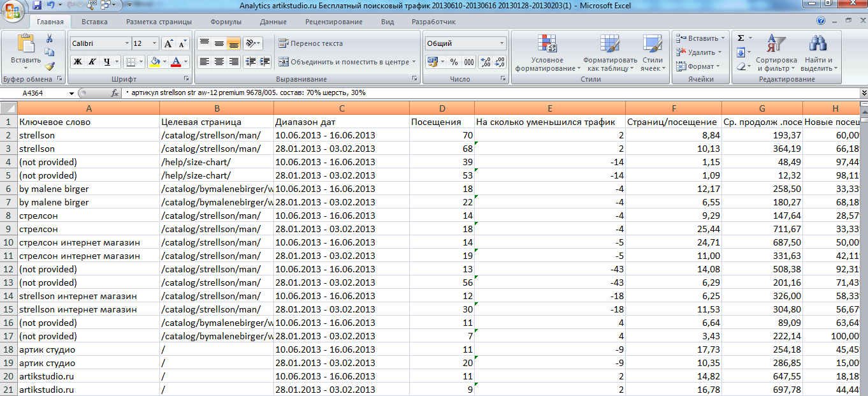The width and height of the screenshot is (868, 396).
Task: Save the workbook from quick access toolbar
Action: (x=37, y=6)
